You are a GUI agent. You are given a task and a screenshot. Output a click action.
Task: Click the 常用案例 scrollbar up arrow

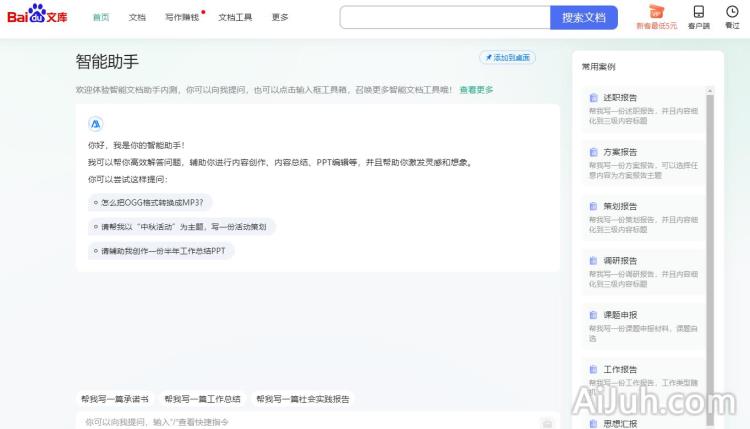(710, 90)
